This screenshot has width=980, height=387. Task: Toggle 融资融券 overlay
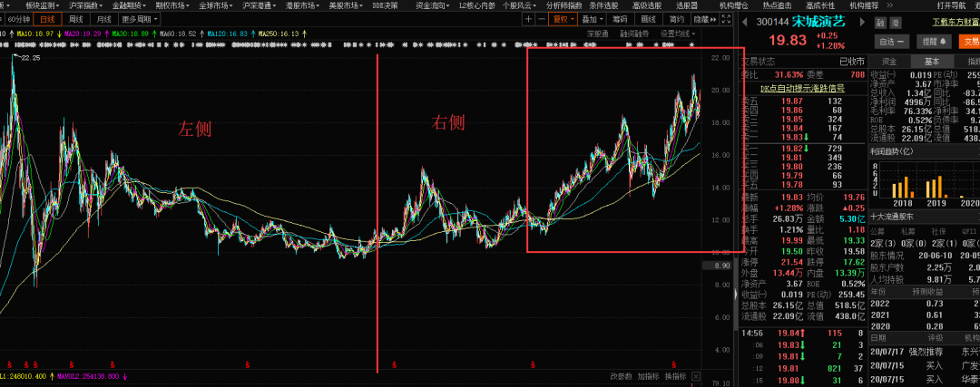(634, 34)
